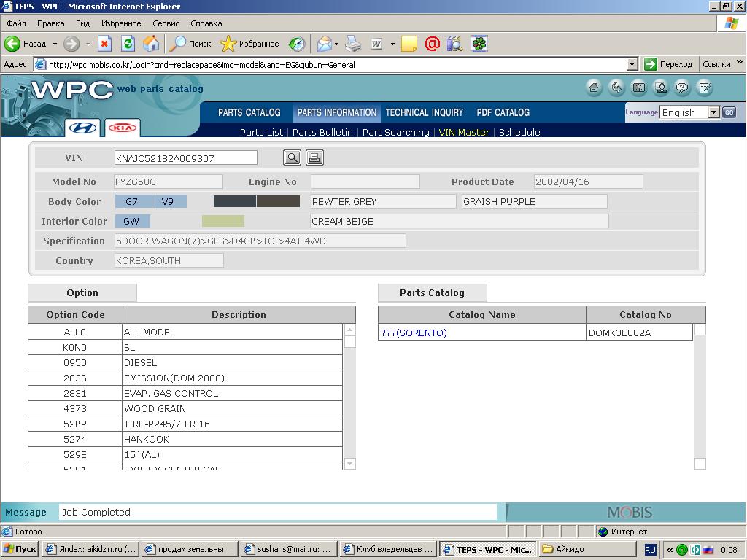This screenshot has width=747, height=560.
Task: Click the IE Refresh toolbar icon
Action: tap(128, 44)
